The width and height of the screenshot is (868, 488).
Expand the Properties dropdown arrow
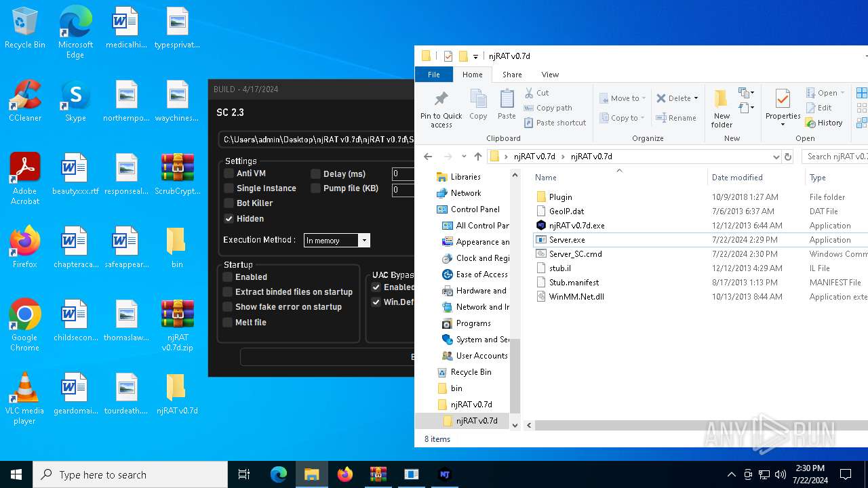click(783, 124)
